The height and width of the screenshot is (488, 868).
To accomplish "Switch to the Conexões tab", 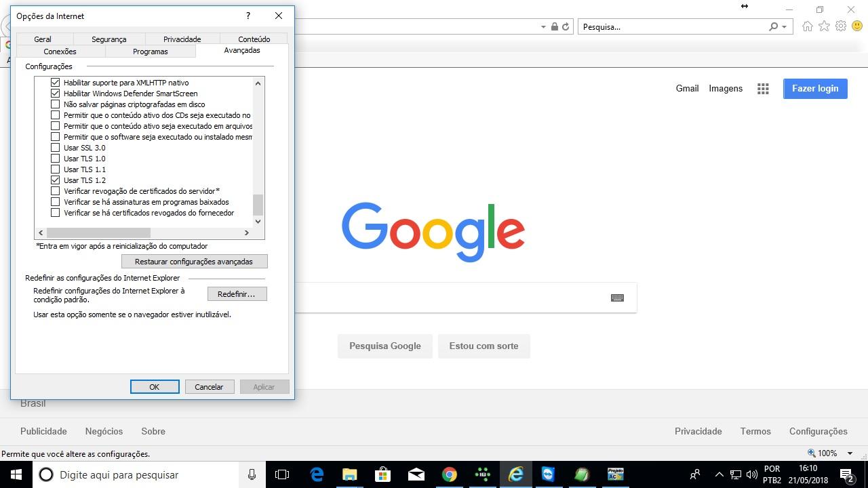I will pyautogui.click(x=60, y=52).
